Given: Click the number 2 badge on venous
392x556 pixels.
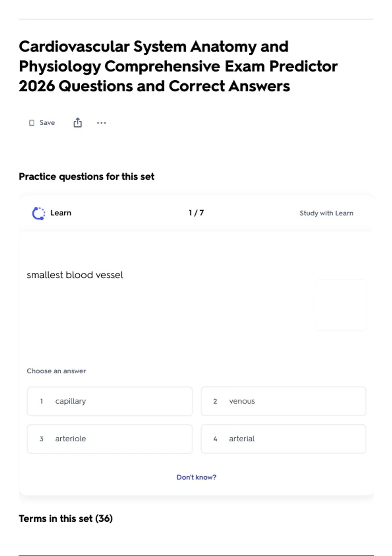Looking at the screenshot, I should point(215,401).
